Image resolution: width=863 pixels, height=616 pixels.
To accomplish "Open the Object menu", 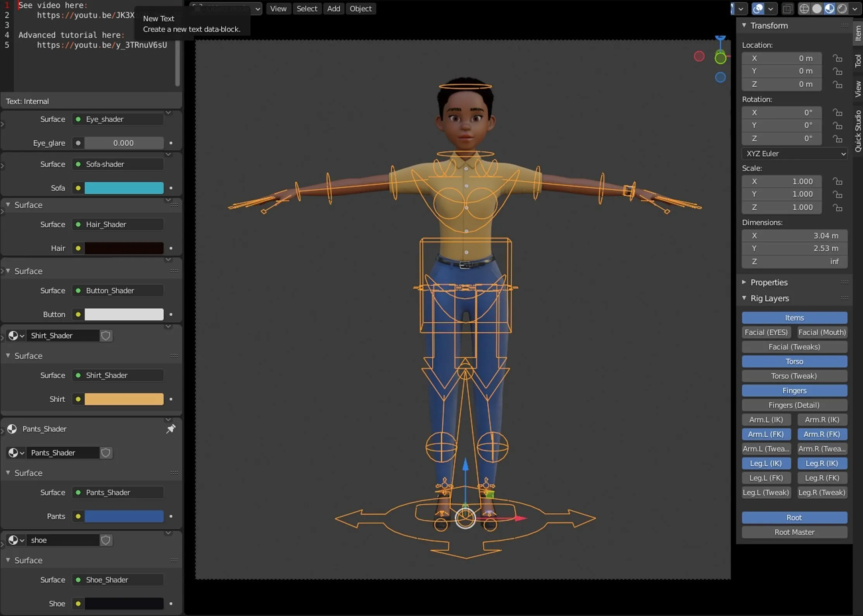I will coord(360,9).
